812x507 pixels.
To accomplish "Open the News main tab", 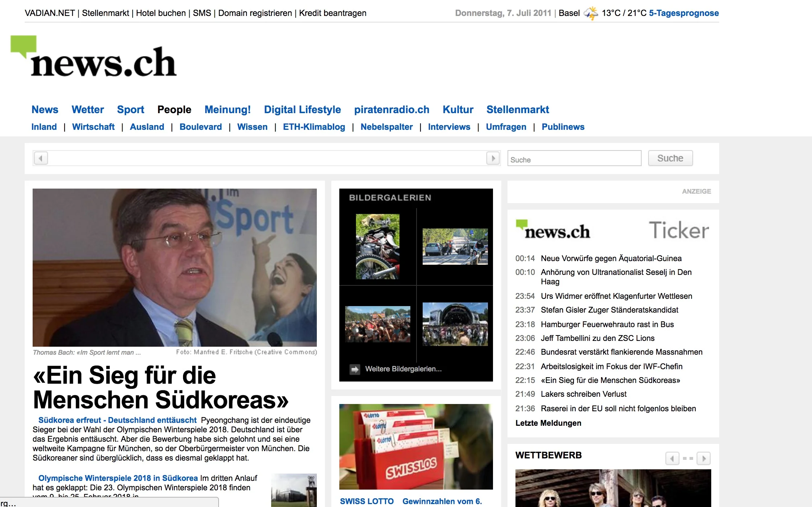I will click(45, 110).
